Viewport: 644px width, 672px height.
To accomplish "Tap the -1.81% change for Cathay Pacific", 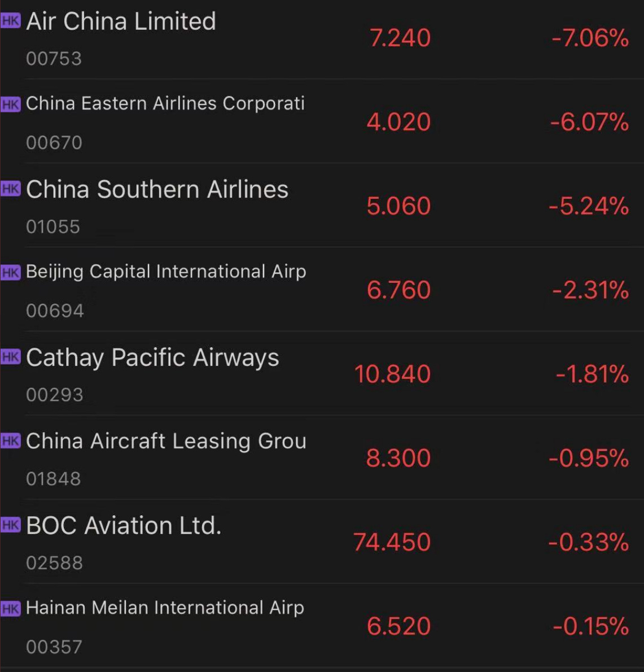I will pyautogui.click(x=592, y=374).
